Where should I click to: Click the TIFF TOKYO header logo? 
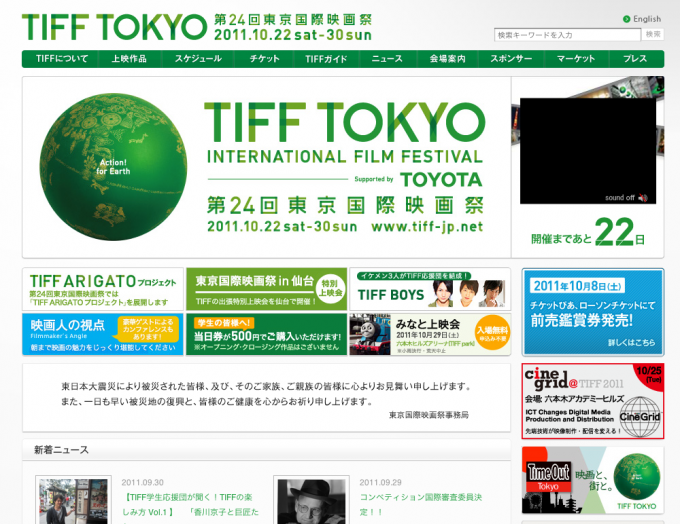pyautogui.click(x=114, y=27)
